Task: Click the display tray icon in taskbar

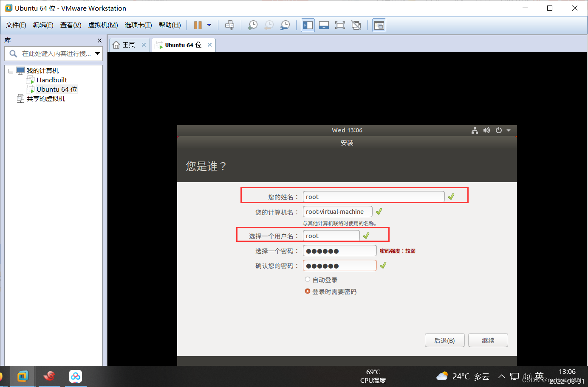Action: click(x=514, y=376)
